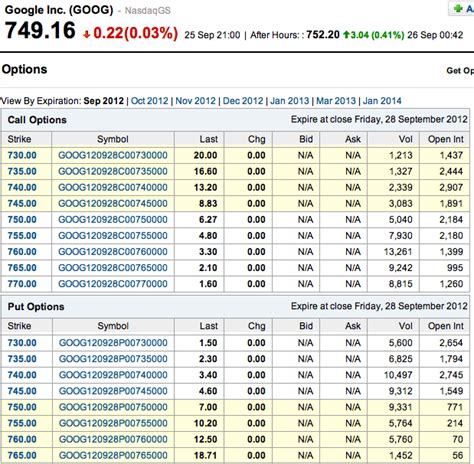Select put last price 18.71
Image resolution: width=474 pixels, height=464 pixels.
click(205, 455)
